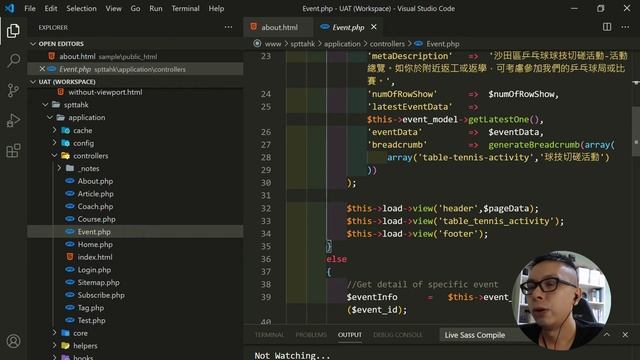Open editor More Actions ellipsis
640x360 pixels.
(x=625, y=27)
